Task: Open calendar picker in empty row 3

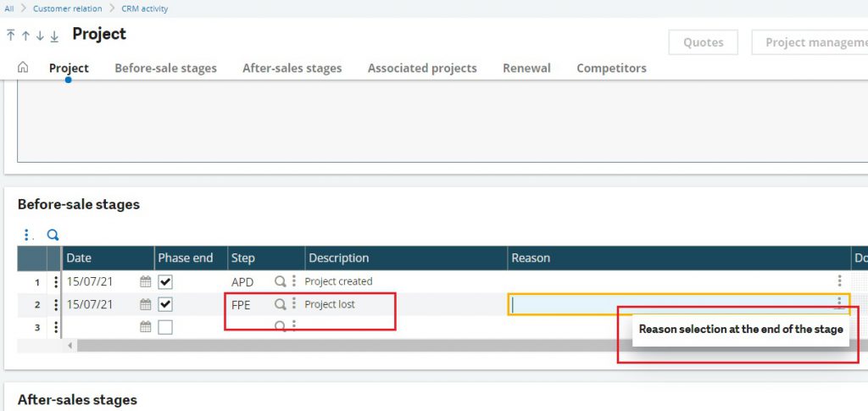Action: click(x=145, y=327)
